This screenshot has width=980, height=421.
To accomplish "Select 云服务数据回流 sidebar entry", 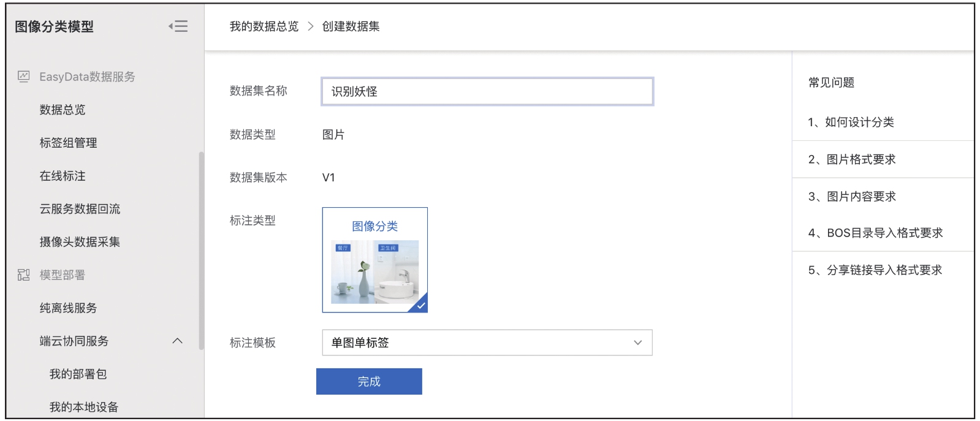I will tap(80, 209).
